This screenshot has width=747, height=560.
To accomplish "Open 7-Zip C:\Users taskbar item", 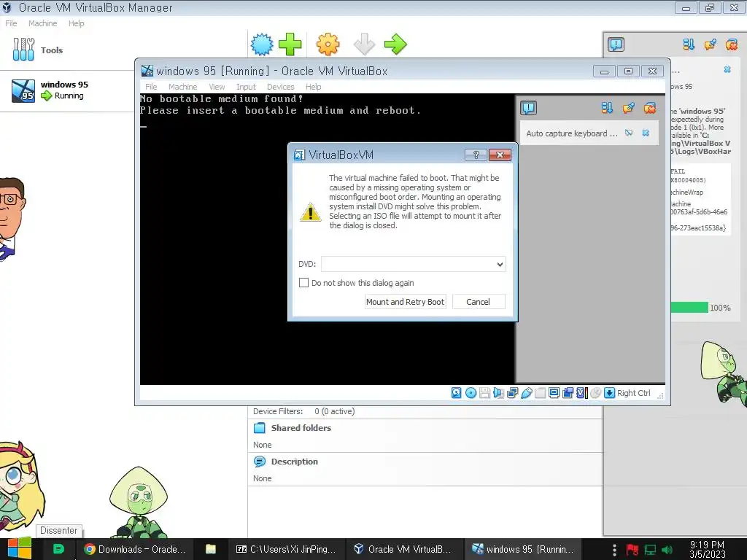I will pyautogui.click(x=286, y=549).
